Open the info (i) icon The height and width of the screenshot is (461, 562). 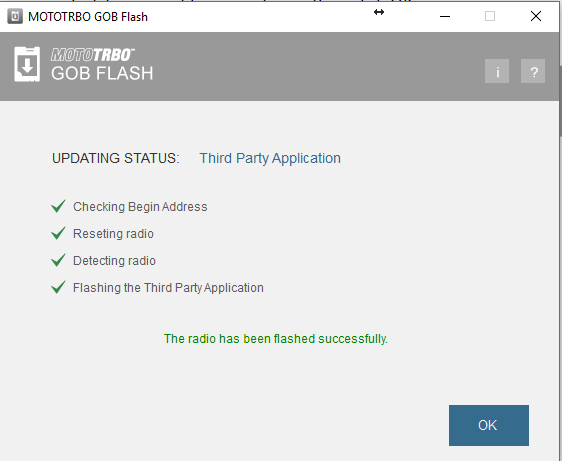(497, 71)
